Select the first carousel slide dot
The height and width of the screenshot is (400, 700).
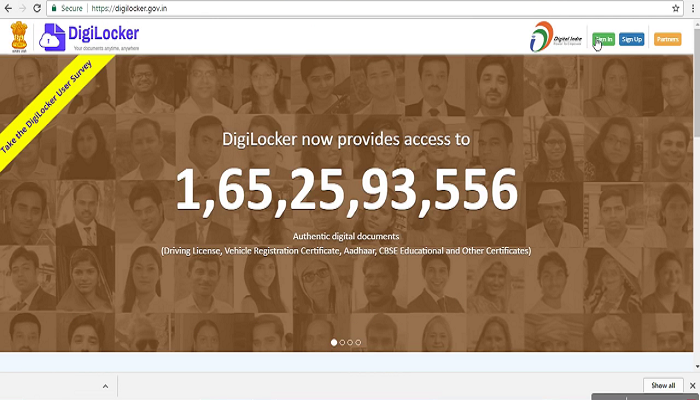pyautogui.click(x=334, y=342)
